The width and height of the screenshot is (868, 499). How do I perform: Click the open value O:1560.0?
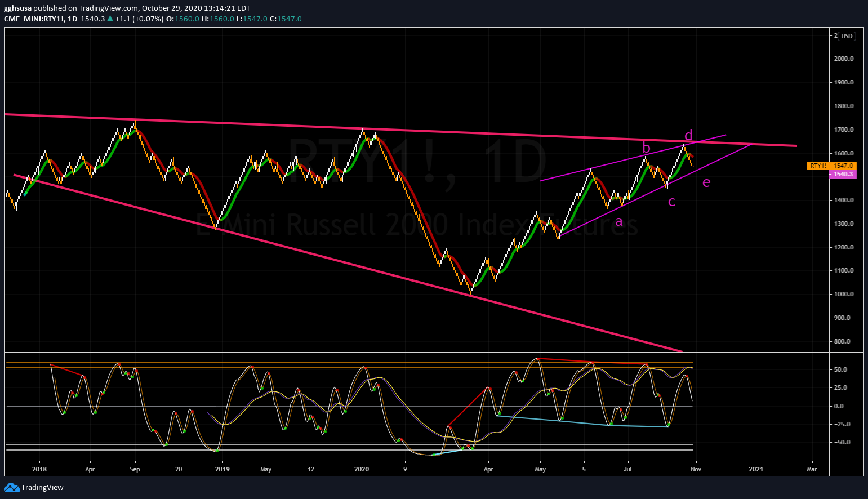(183, 19)
